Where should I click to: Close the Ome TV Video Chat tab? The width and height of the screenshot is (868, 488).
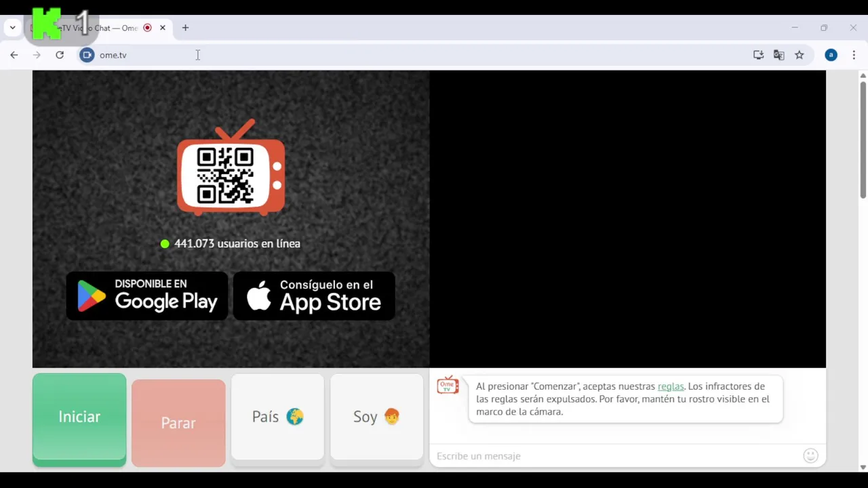(x=163, y=28)
